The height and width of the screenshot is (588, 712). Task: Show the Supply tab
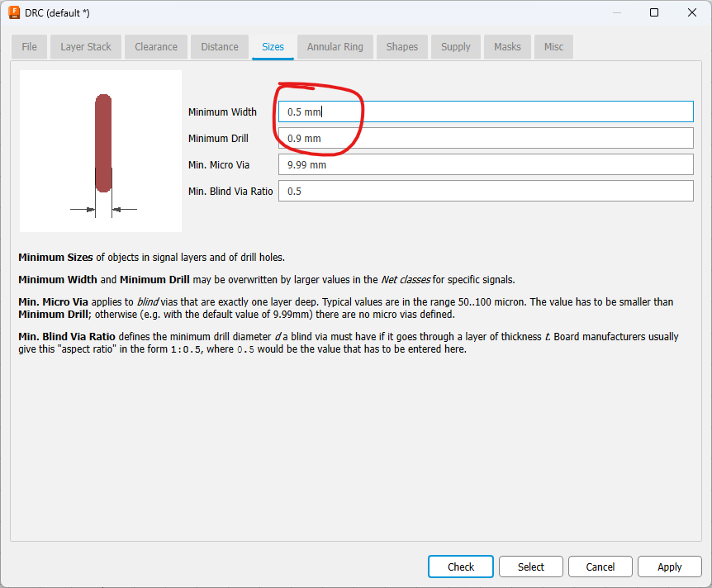pos(456,47)
